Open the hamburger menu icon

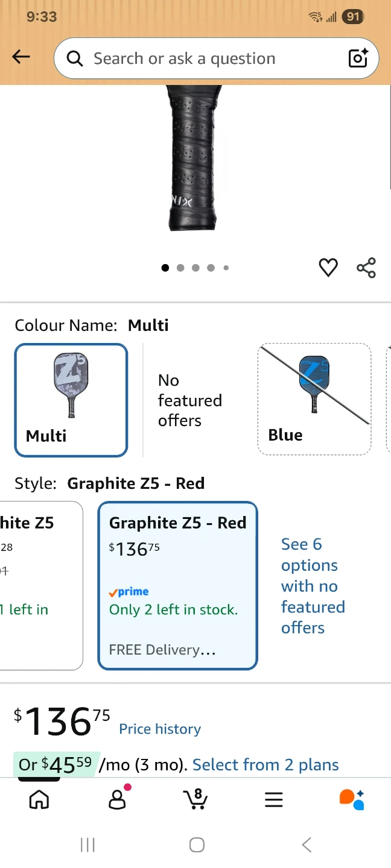click(x=274, y=799)
